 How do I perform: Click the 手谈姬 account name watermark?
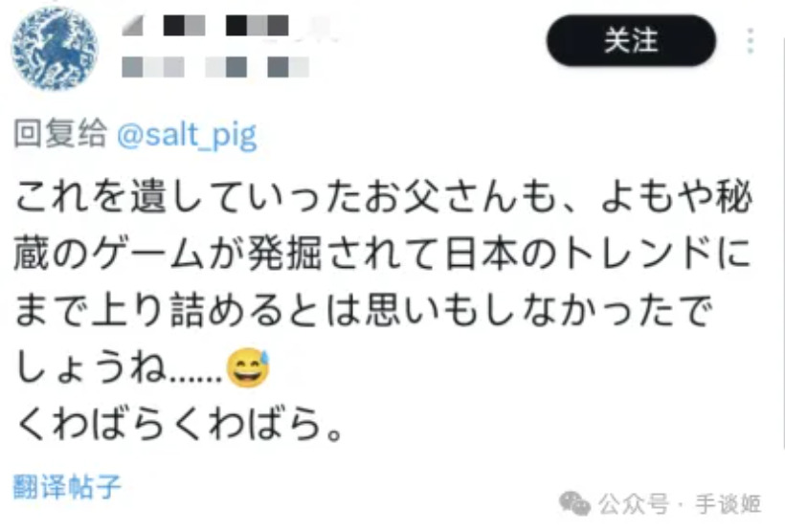pyautogui.click(x=729, y=503)
